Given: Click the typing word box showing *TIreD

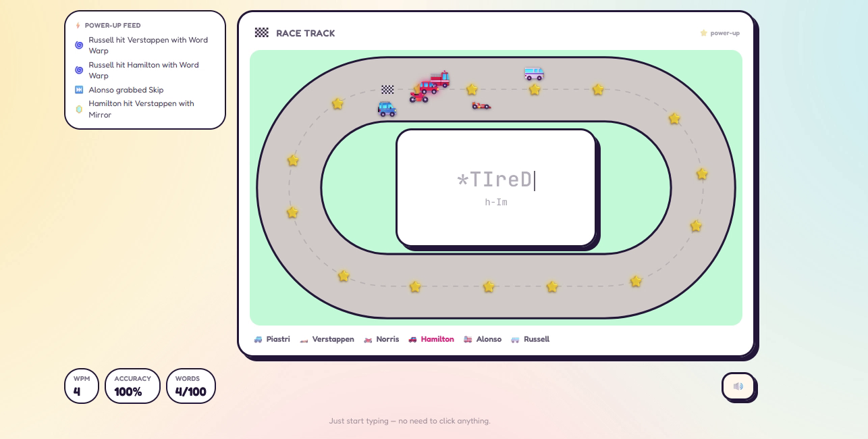Looking at the screenshot, I should coord(496,188).
